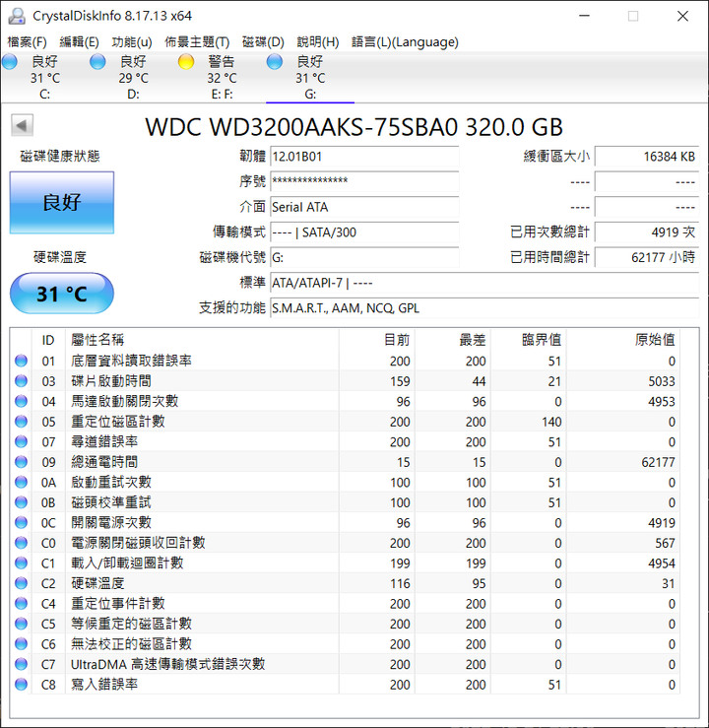Click status orb for attribute C1 載入/卸載迴圈計數
The width and height of the screenshot is (709, 728).
click(21, 563)
